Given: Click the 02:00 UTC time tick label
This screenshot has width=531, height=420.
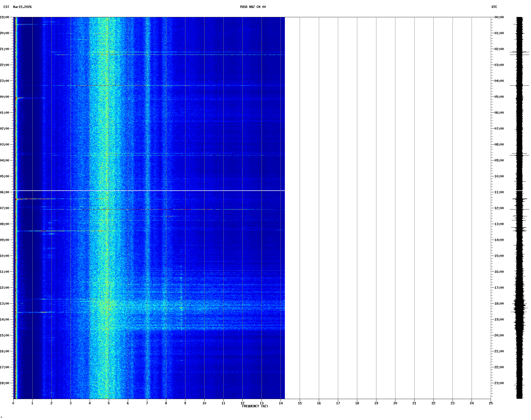Looking at the screenshot, I should tap(499, 49).
